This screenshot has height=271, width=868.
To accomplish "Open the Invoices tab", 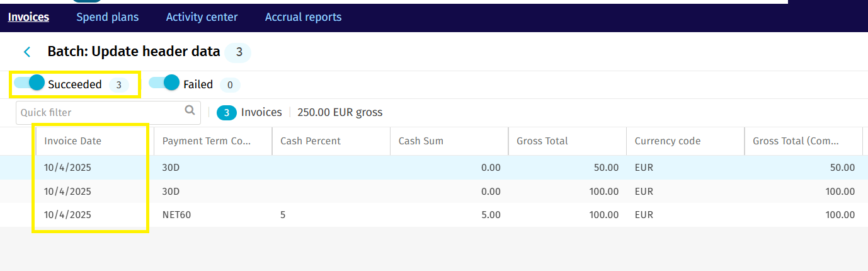I will (x=28, y=17).
